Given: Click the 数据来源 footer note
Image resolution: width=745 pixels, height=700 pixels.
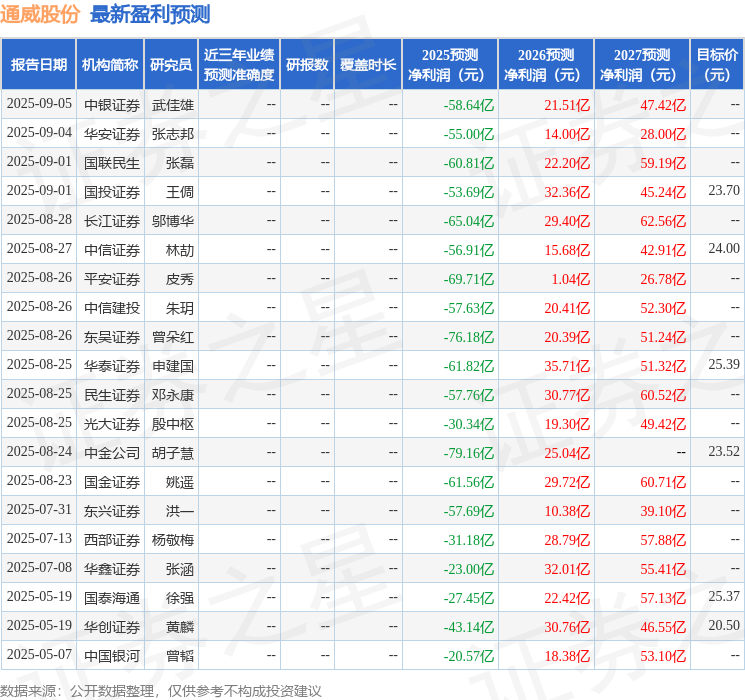Looking at the screenshot, I should (x=161, y=690).
